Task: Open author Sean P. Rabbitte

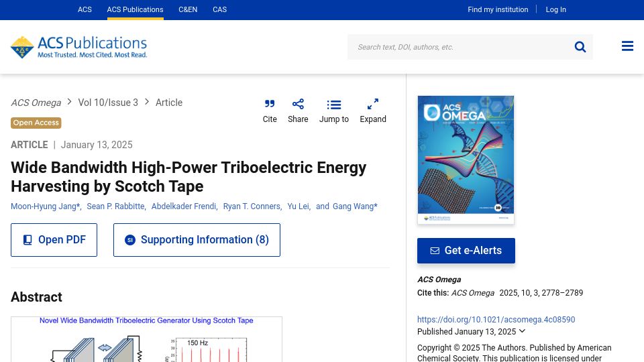Action: [115, 206]
